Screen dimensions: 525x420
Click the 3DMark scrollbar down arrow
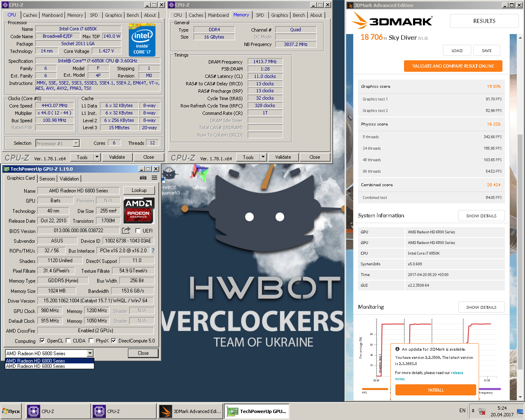520,397
